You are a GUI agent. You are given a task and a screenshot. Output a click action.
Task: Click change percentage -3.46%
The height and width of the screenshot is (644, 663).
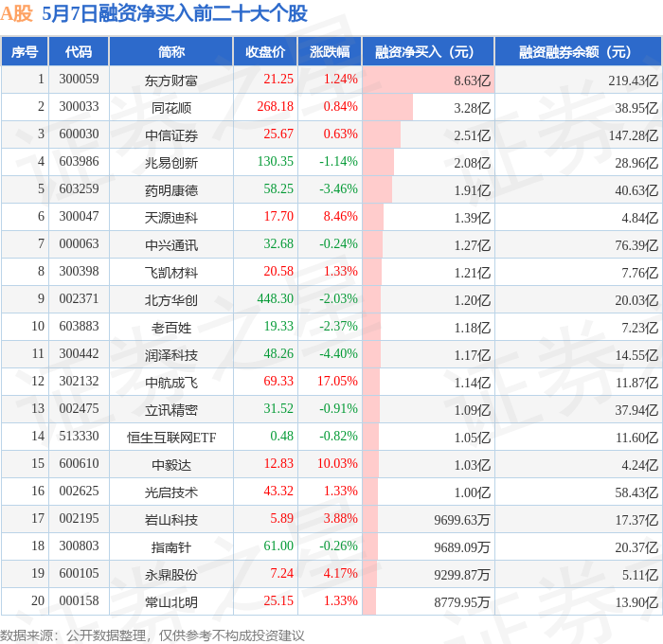point(338,188)
